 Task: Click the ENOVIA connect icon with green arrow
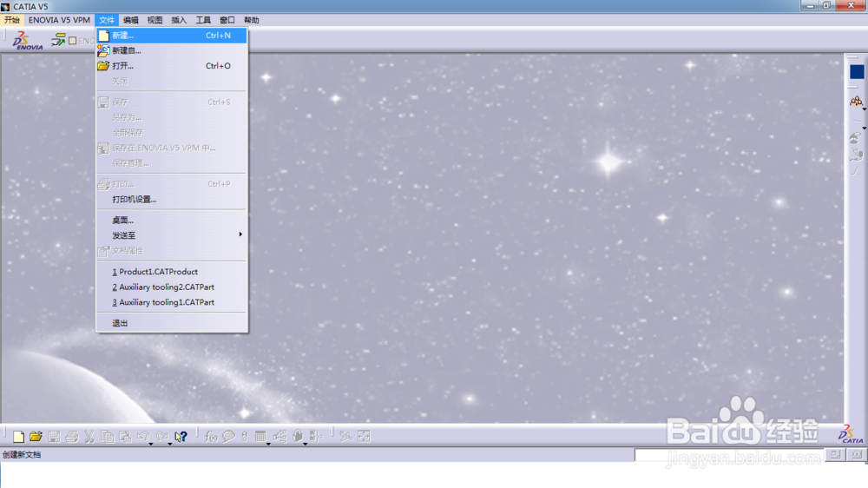(x=58, y=40)
